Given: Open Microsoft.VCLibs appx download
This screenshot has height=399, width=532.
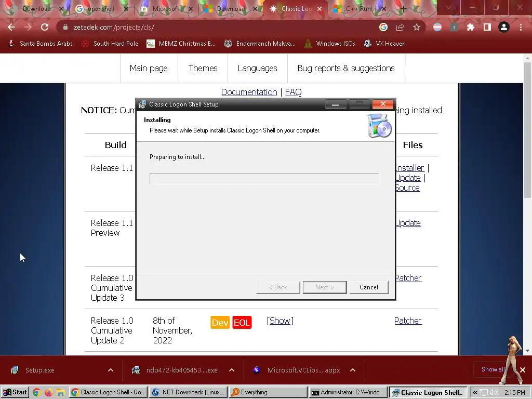Looking at the screenshot, I should (303, 370).
